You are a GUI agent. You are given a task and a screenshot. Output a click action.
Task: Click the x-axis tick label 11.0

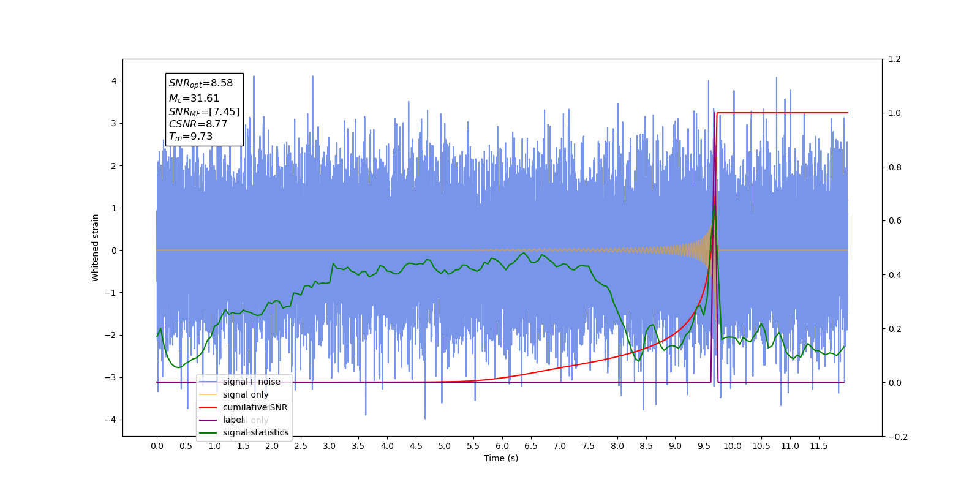(790, 446)
